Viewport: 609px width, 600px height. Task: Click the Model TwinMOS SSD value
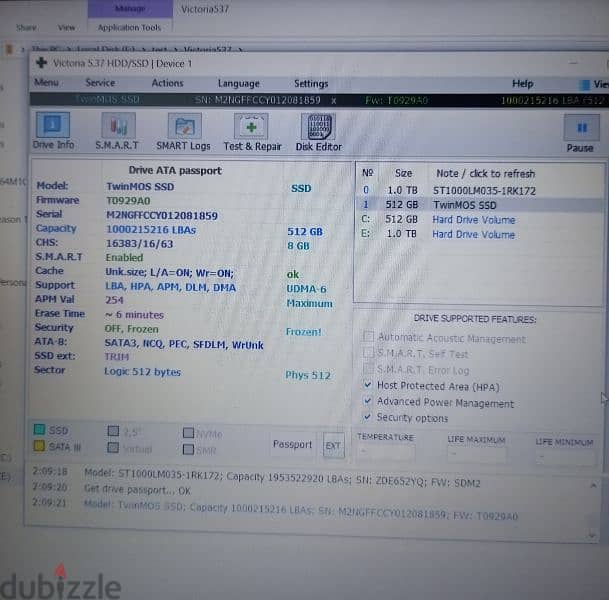pyautogui.click(x=140, y=186)
